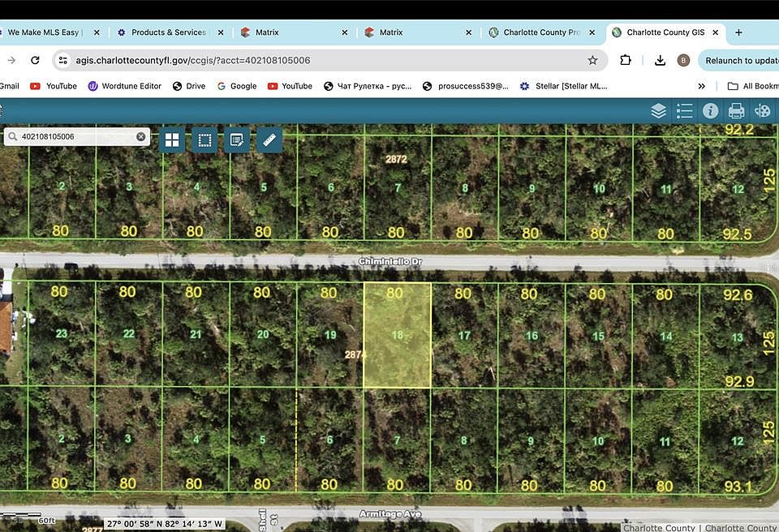Viewport: 779px width, 532px height.
Task: Click the Chiminiello Dr street label
Action: [x=391, y=261]
